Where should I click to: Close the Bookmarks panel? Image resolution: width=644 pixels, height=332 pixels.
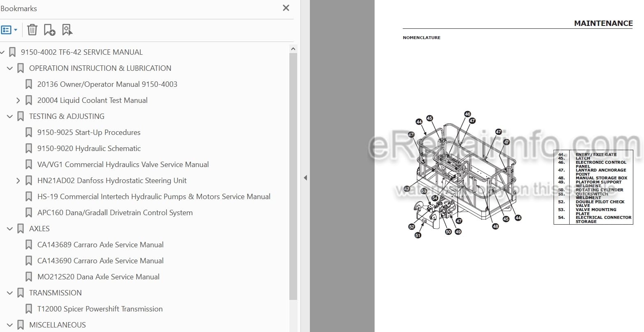[286, 8]
